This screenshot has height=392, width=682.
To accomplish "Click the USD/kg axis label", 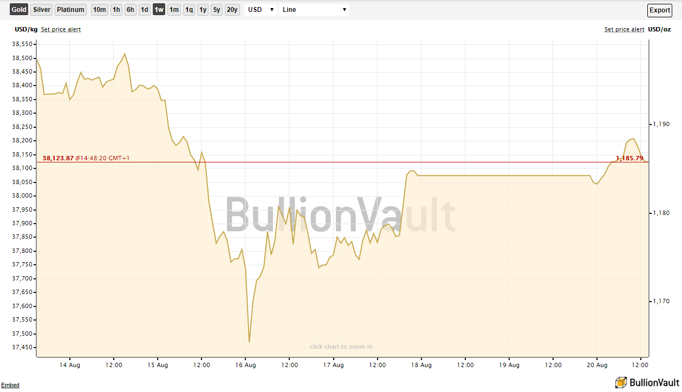I will tap(26, 30).
